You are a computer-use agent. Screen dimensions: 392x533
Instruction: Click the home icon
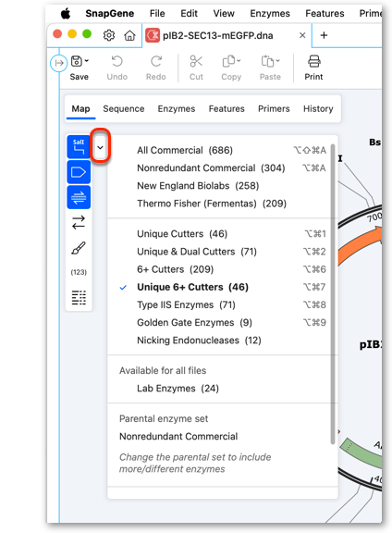click(x=129, y=35)
